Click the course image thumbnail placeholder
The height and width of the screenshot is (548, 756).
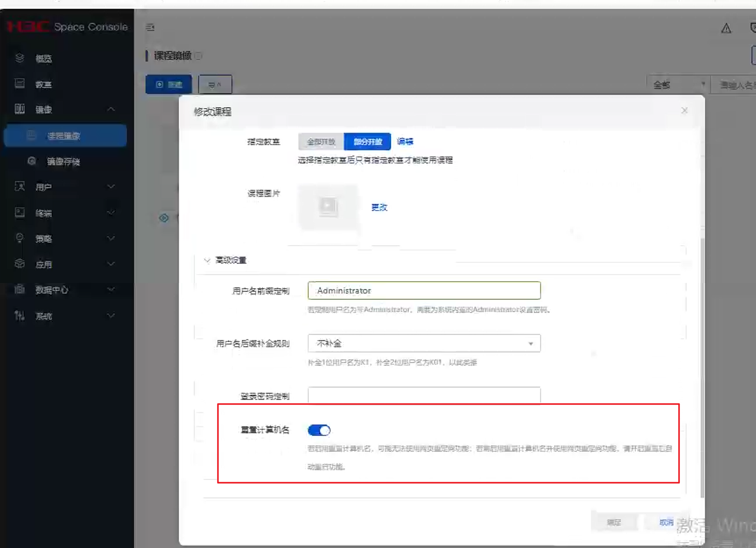[x=328, y=207]
